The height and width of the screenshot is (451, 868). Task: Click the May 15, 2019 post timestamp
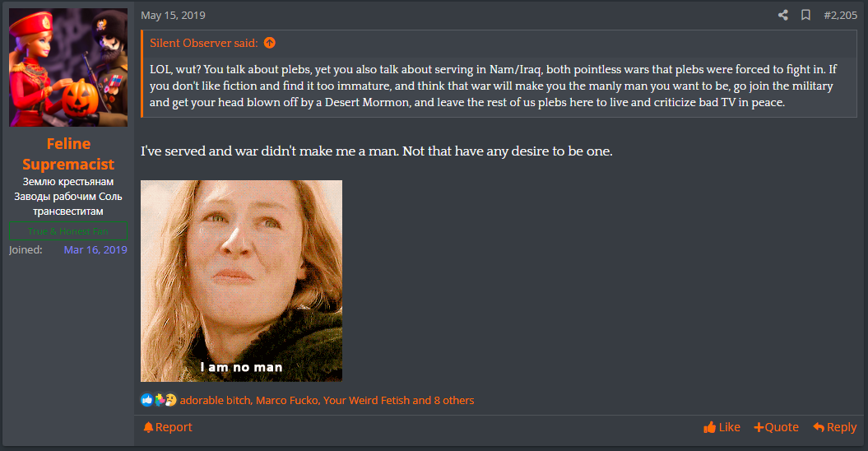point(173,15)
